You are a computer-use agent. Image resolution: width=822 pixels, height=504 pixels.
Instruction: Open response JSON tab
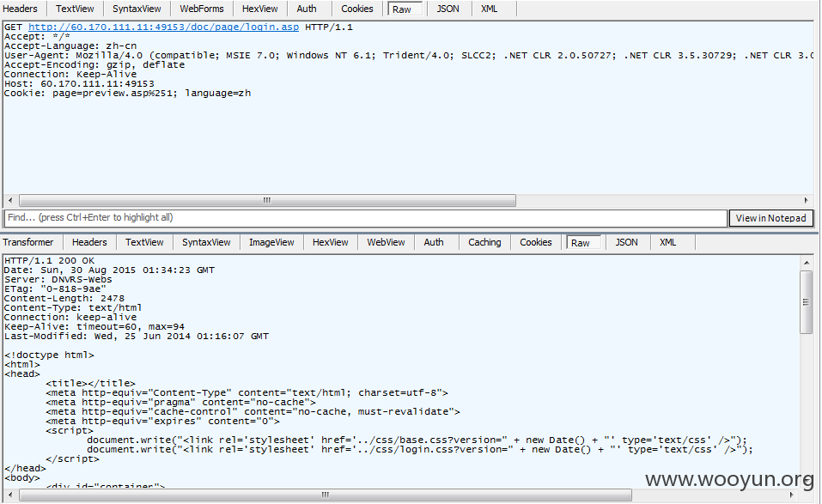tap(626, 242)
